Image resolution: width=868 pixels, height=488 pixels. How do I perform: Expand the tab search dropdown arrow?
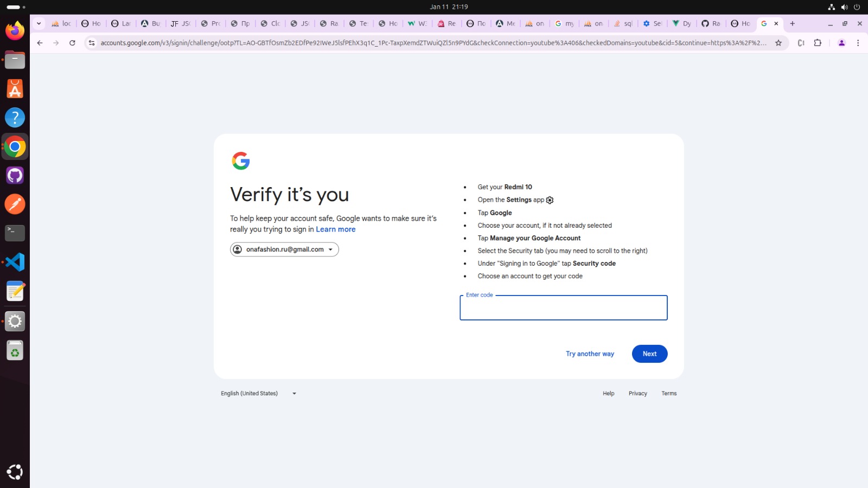pos(39,23)
